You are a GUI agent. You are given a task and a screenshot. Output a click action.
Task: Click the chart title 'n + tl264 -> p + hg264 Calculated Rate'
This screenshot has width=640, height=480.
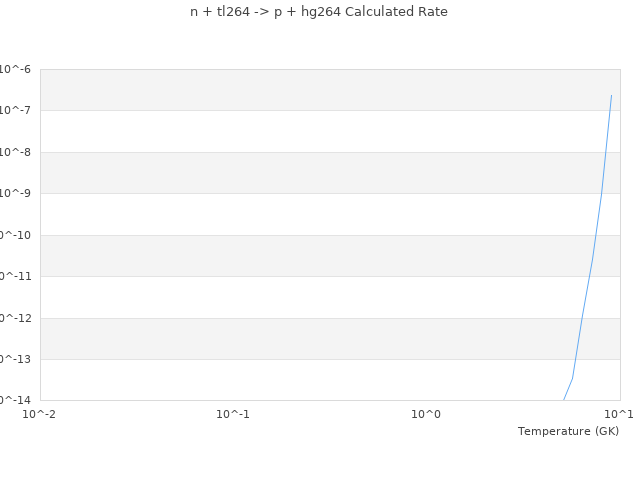319,12
